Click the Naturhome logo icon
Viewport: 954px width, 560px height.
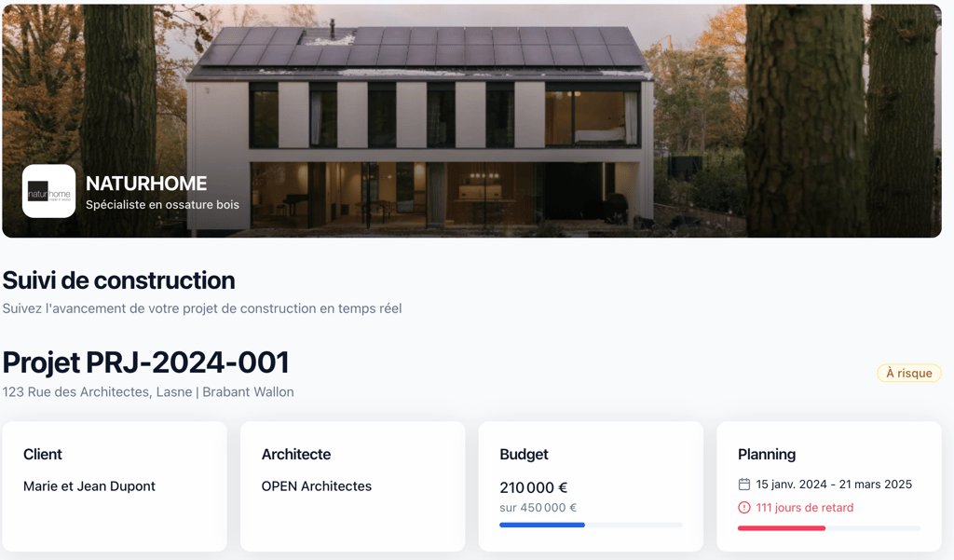point(48,191)
